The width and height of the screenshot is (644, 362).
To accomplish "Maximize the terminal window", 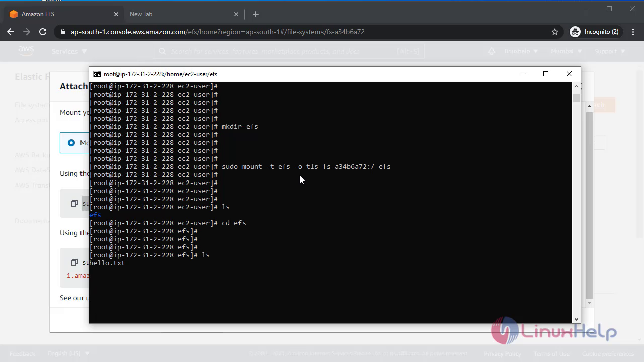I will [x=546, y=74].
